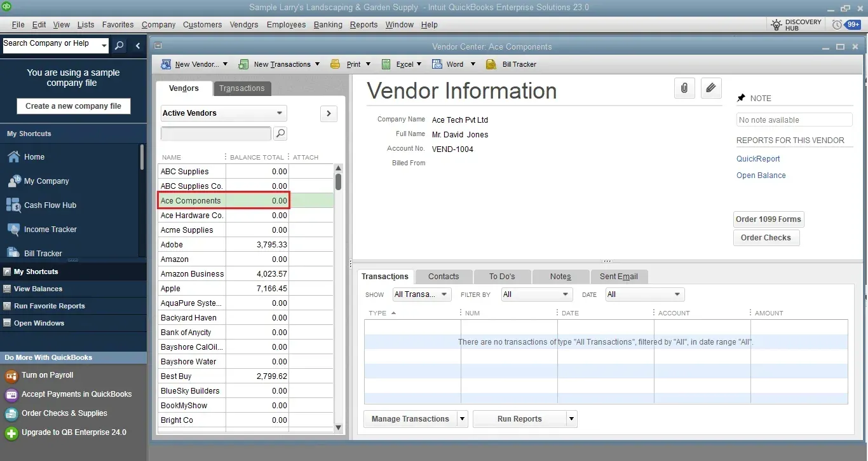Image resolution: width=868 pixels, height=461 pixels.
Task: Click the search magnifier icon beside Search Company
Action: (x=119, y=46)
